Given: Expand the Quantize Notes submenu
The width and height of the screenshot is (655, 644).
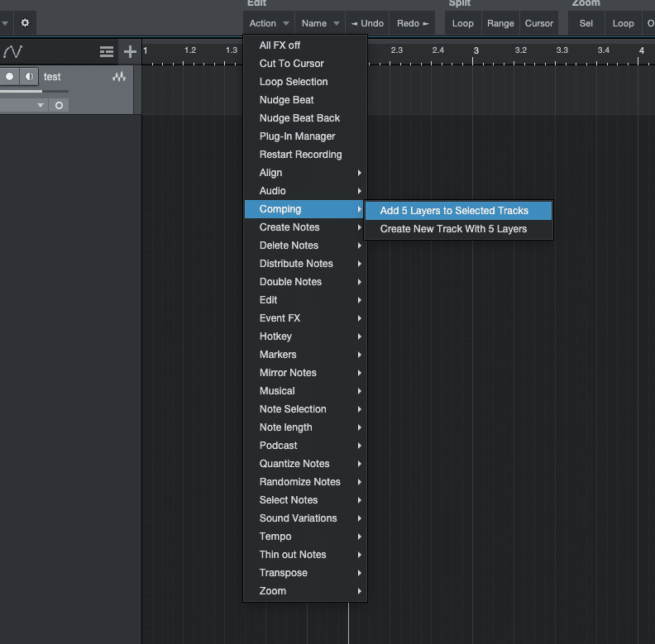Looking at the screenshot, I should point(305,464).
